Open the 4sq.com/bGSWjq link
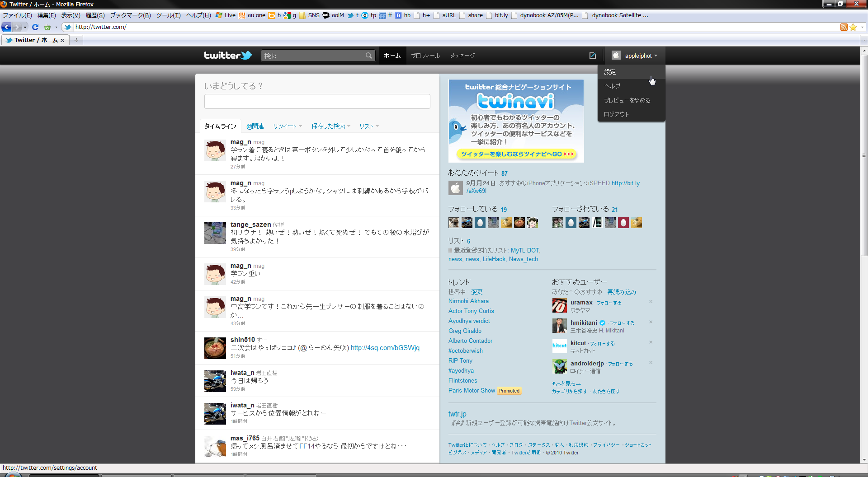 (x=385, y=348)
